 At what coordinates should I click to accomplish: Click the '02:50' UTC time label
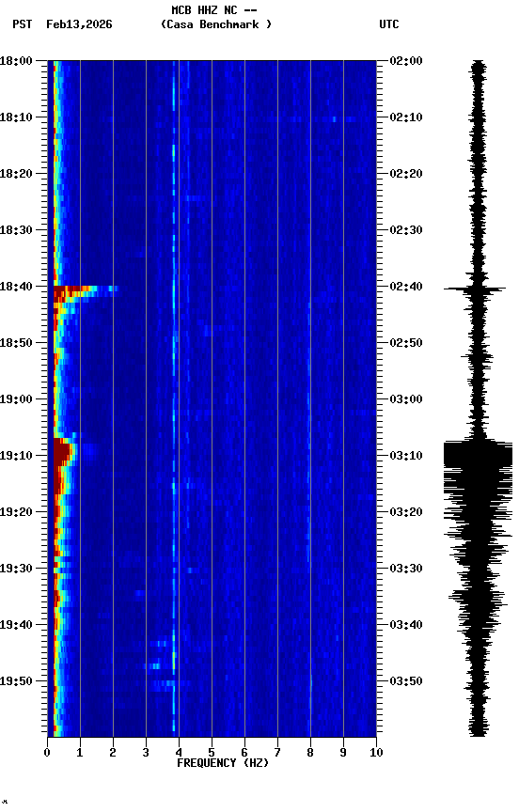406,343
